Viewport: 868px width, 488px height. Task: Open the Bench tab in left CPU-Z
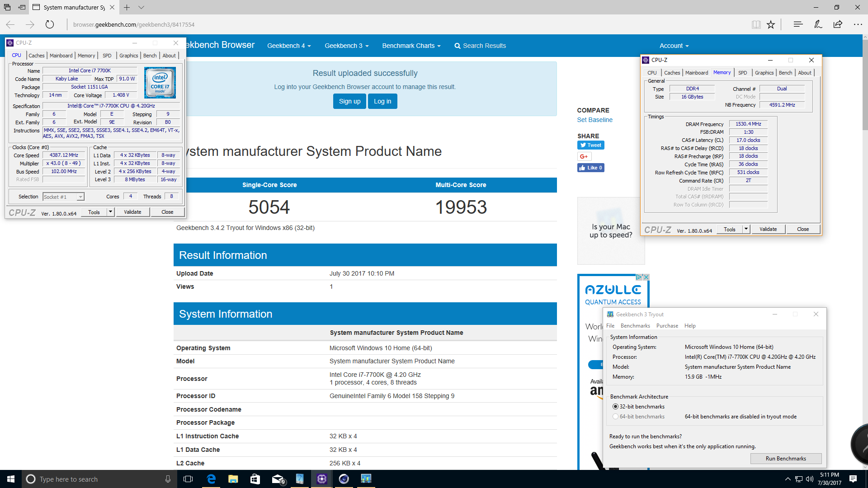(x=150, y=56)
